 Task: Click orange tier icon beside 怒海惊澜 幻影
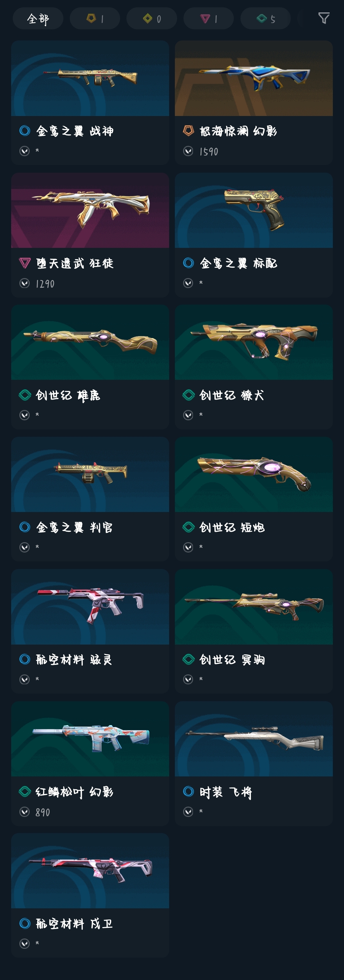[x=188, y=131]
